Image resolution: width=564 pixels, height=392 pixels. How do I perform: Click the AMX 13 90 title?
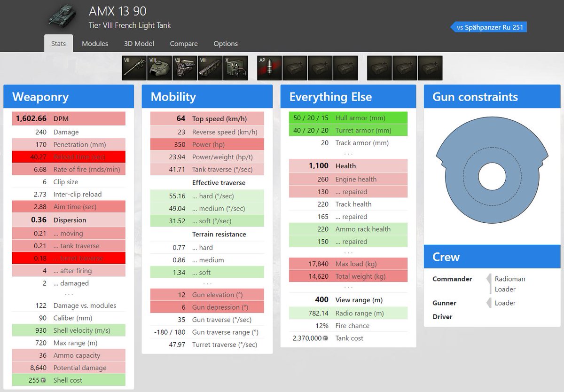point(117,11)
